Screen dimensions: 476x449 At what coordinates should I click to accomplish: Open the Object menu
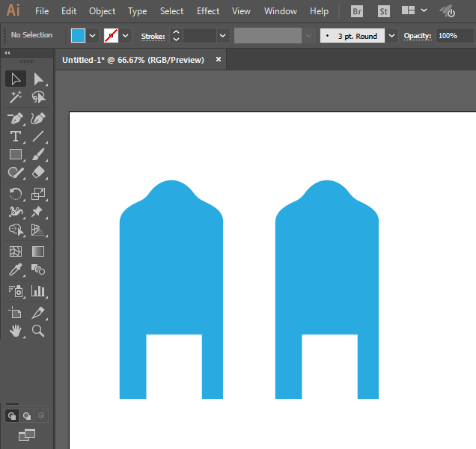[102, 11]
